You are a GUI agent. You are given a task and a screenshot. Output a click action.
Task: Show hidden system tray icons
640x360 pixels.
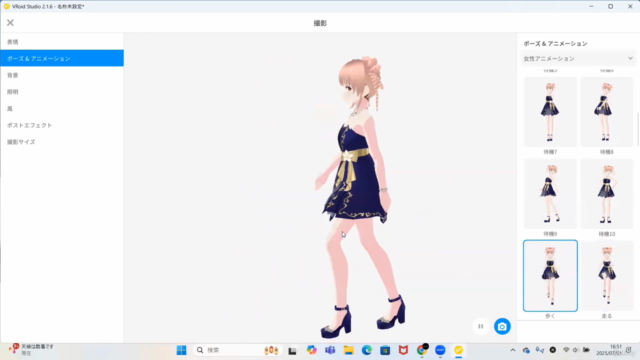513,350
